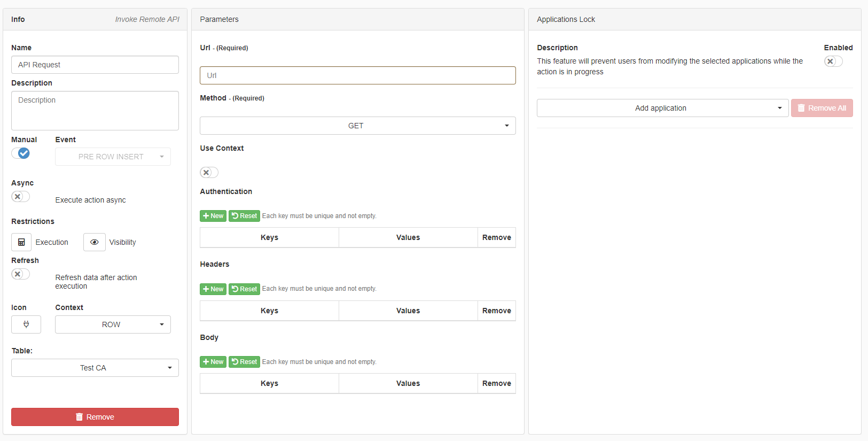Open the Method GET dropdown
868x441 pixels.
[x=357, y=126]
